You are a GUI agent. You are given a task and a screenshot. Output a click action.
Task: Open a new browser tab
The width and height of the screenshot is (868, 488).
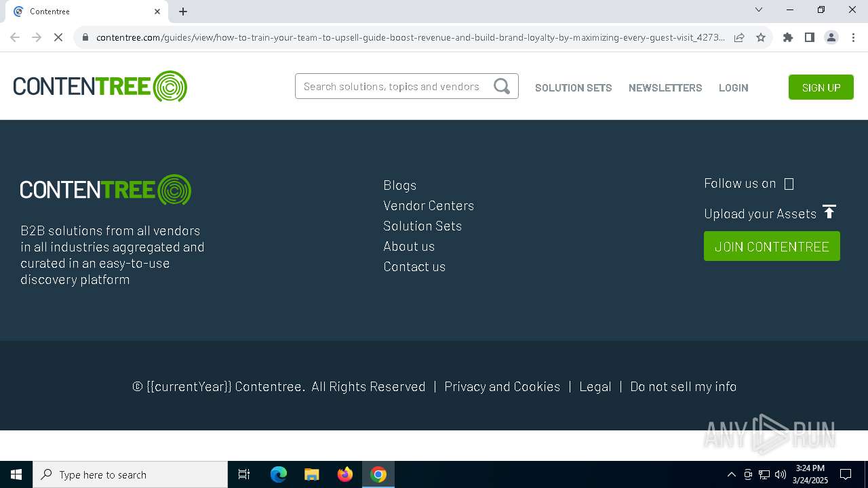tap(183, 12)
